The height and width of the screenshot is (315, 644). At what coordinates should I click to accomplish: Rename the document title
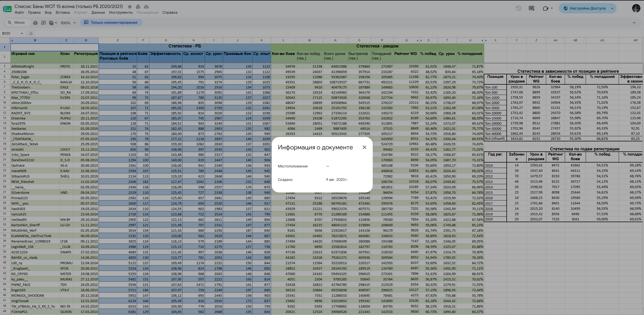point(69,6)
